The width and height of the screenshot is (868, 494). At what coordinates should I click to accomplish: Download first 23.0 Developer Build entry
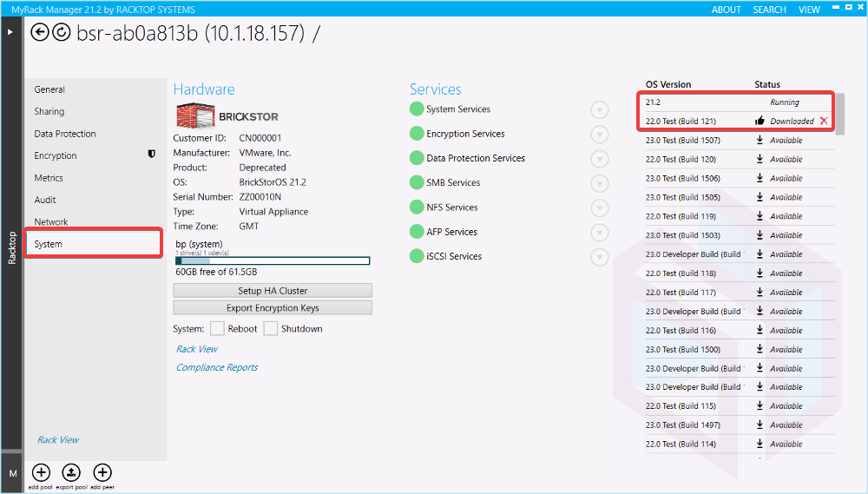point(759,254)
